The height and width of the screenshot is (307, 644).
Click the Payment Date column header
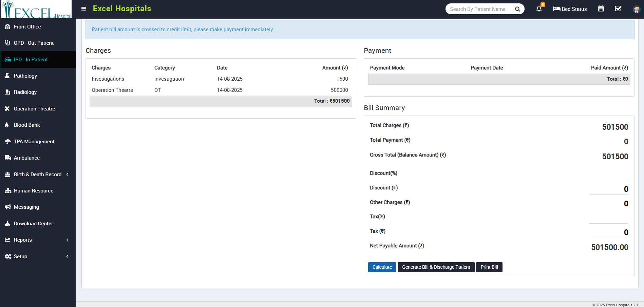[x=487, y=68]
